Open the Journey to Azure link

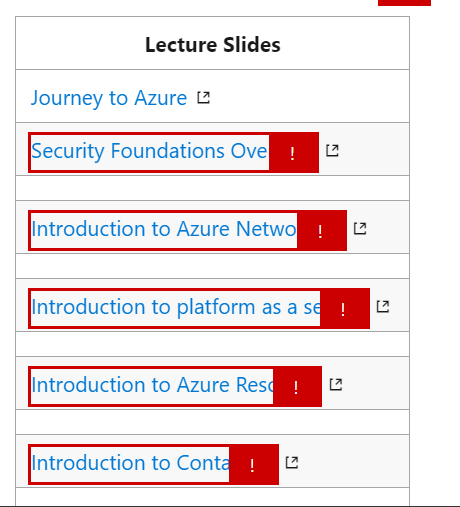tap(109, 98)
